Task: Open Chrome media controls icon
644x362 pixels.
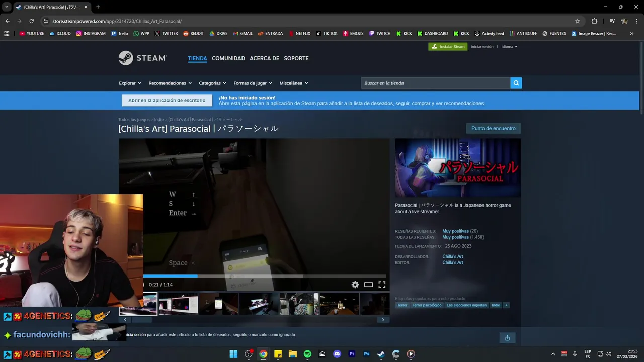Action: click(612, 21)
